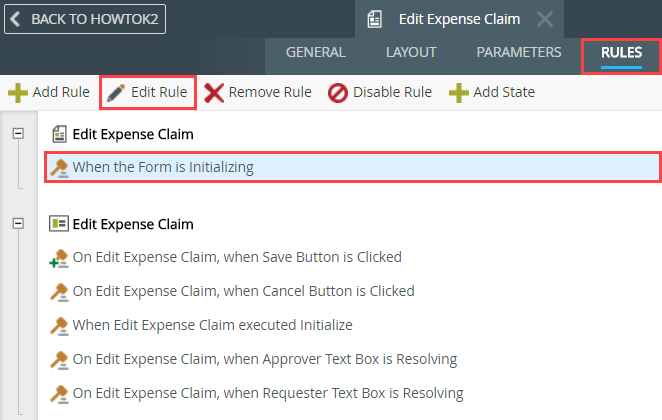This screenshot has width=662, height=420.
Task: Go to the Parameters tab
Action: (x=518, y=53)
